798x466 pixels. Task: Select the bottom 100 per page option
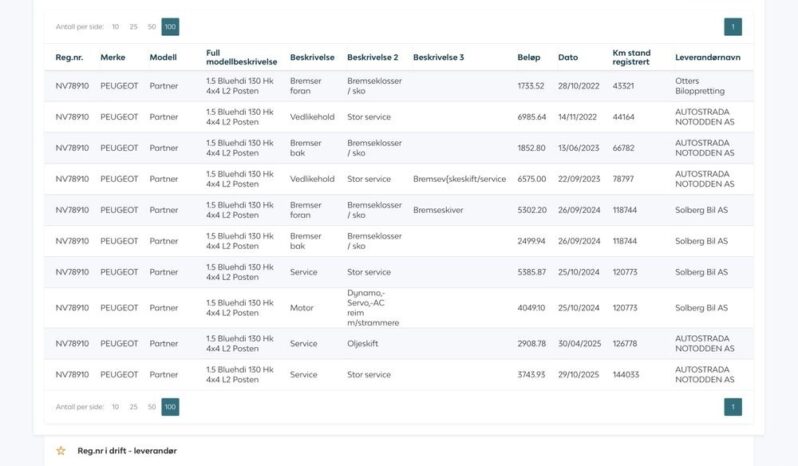pyautogui.click(x=170, y=407)
